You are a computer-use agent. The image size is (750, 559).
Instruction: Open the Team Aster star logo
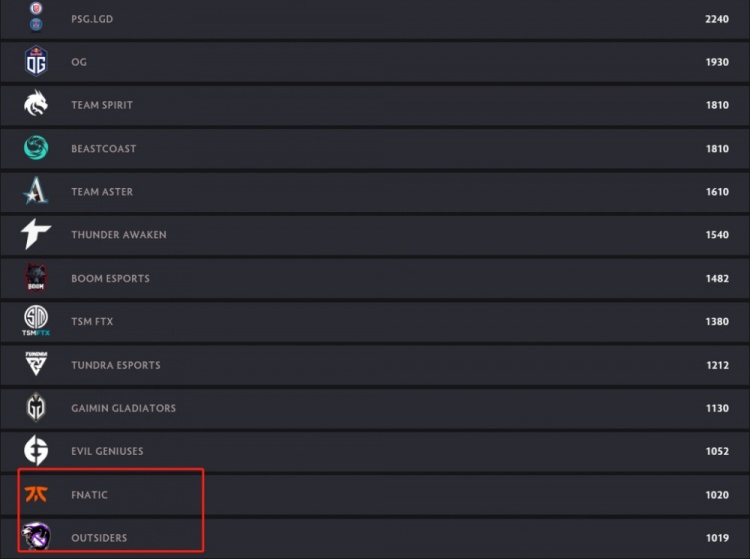[x=36, y=190]
